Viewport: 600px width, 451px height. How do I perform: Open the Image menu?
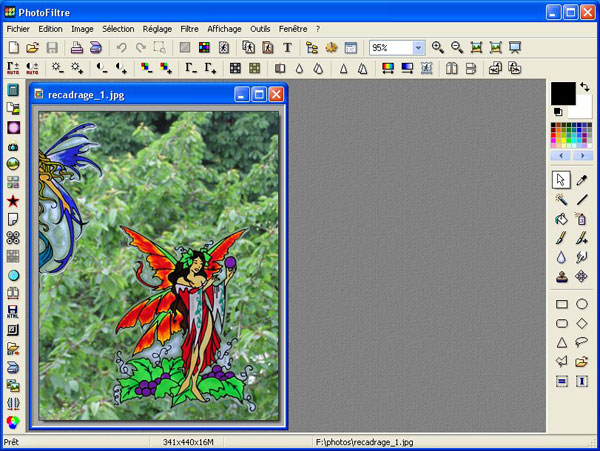coord(82,29)
